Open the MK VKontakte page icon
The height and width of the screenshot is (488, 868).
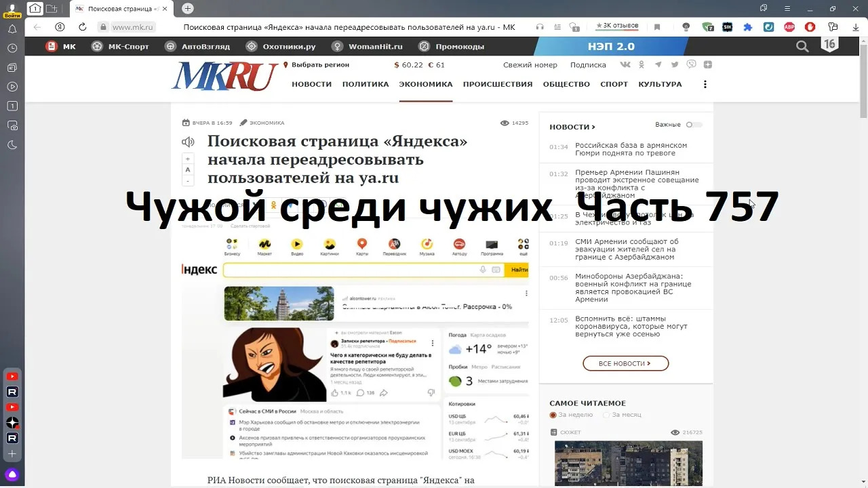(x=625, y=64)
